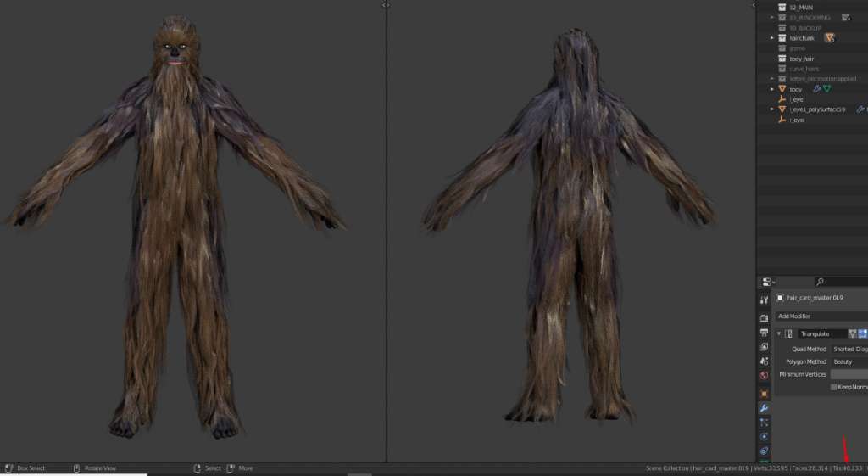Expand the 03_RENDERING collection
The width and height of the screenshot is (868, 476).
point(772,18)
